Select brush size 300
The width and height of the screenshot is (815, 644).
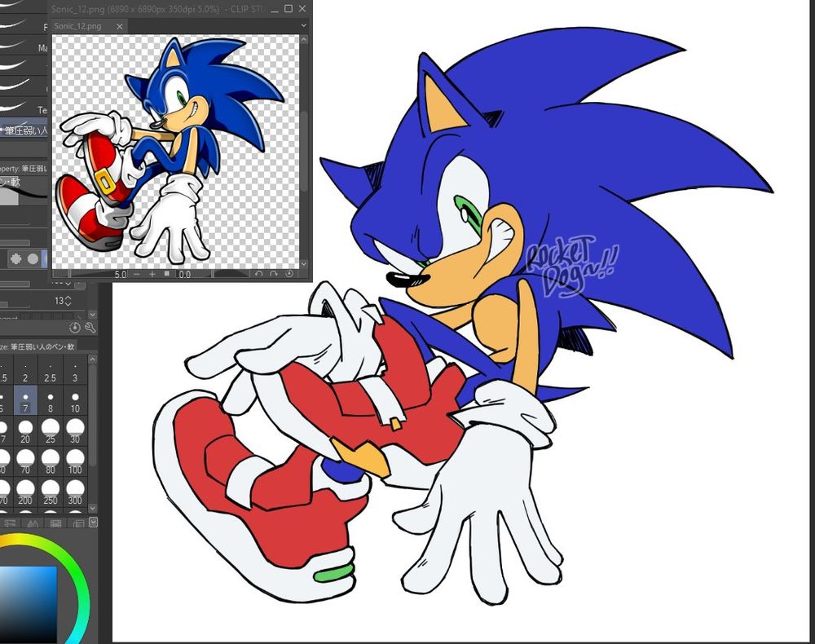(75, 492)
